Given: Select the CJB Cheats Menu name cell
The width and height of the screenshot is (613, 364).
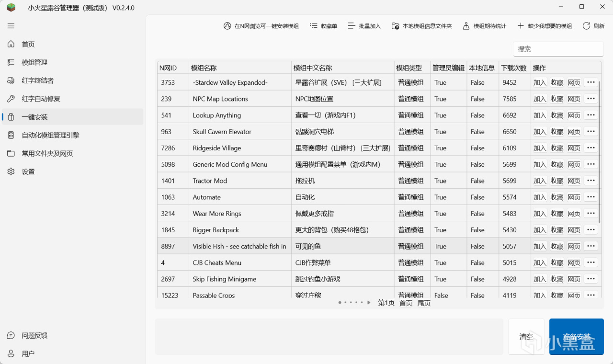Looking at the screenshot, I should 240,262.
